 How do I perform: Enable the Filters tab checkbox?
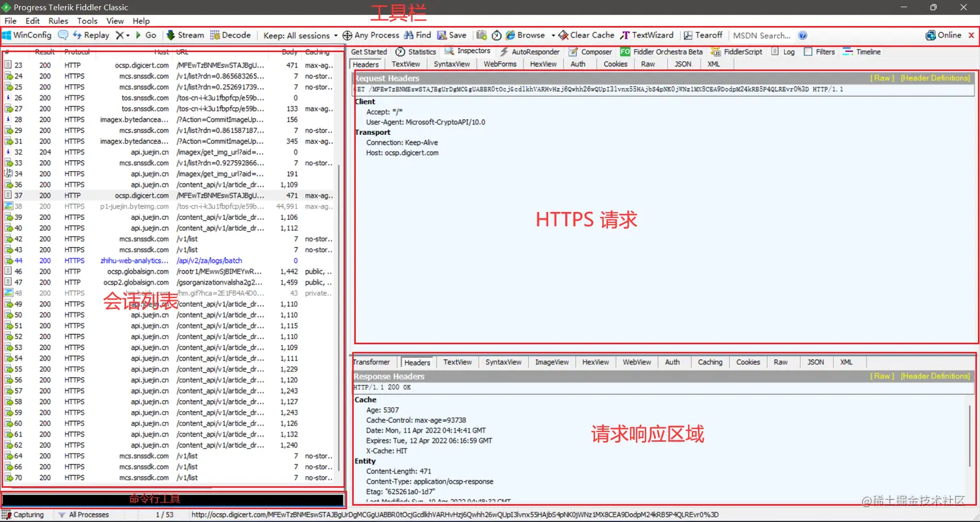(x=808, y=52)
